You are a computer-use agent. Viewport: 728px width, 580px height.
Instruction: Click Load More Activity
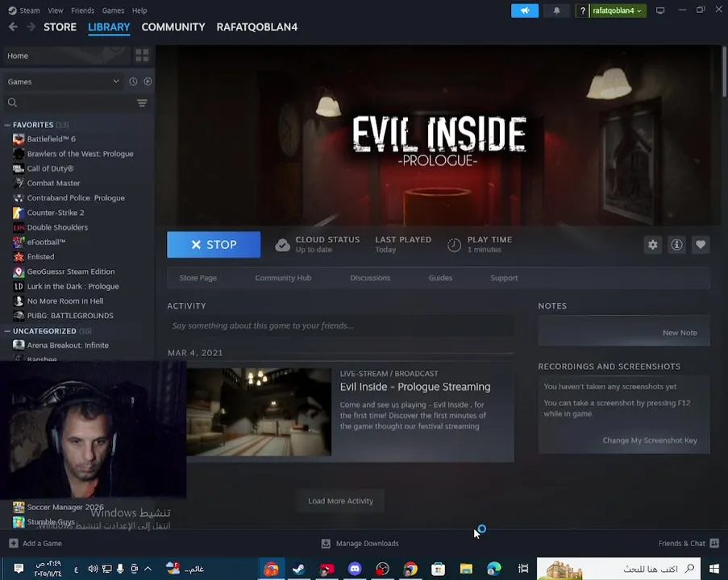click(340, 501)
